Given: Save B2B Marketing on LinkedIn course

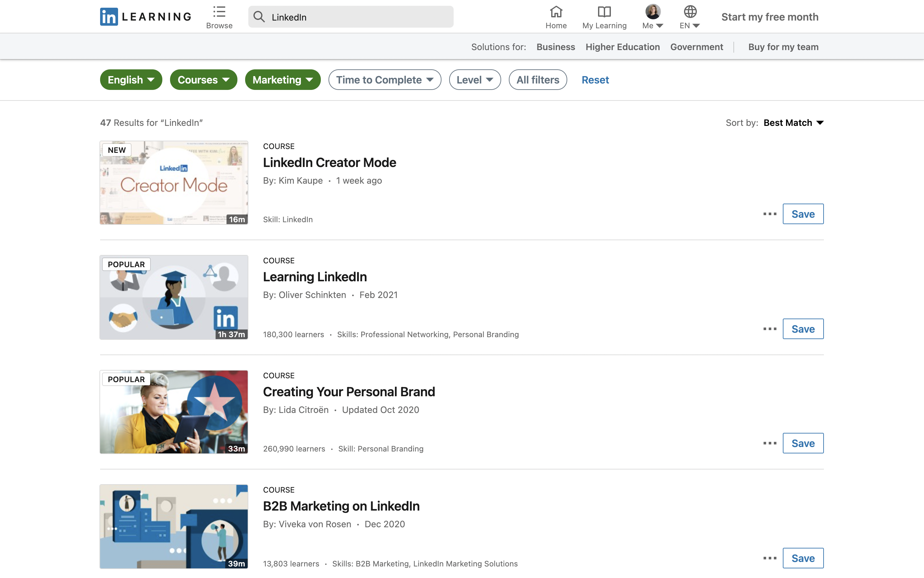Looking at the screenshot, I should click(803, 558).
